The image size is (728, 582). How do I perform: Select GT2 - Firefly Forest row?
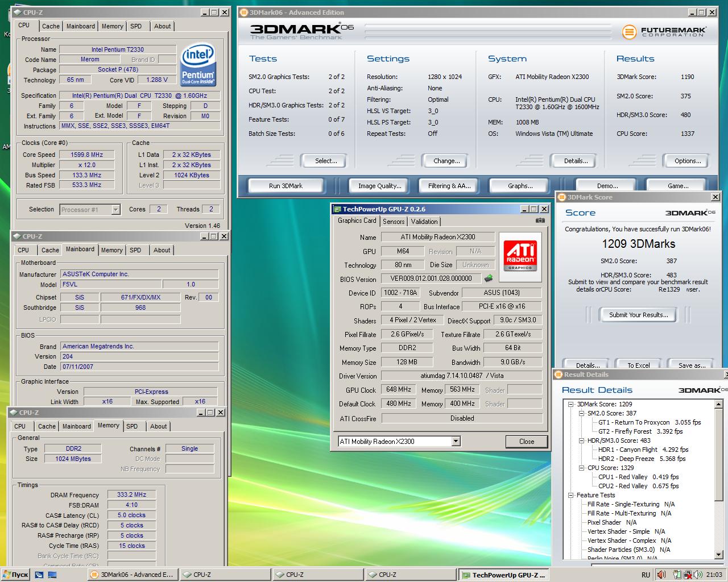click(x=640, y=431)
